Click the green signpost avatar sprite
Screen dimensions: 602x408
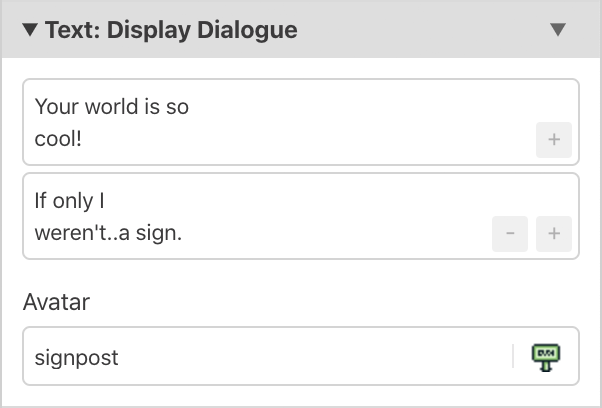pos(546,356)
